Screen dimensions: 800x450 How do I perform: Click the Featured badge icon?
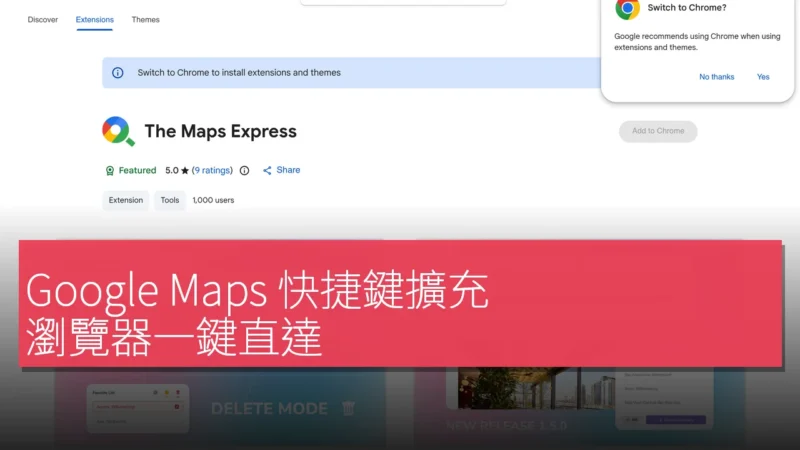pos(110,171)
